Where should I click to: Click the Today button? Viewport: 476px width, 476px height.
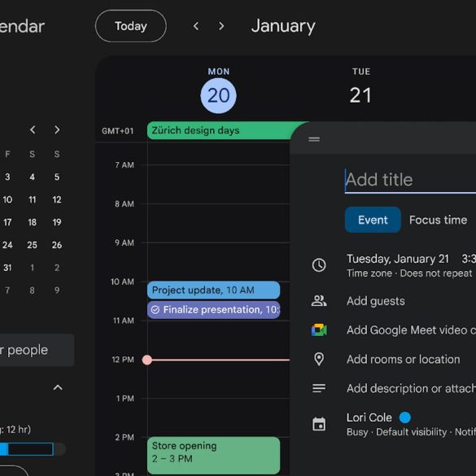pos(131,26)
